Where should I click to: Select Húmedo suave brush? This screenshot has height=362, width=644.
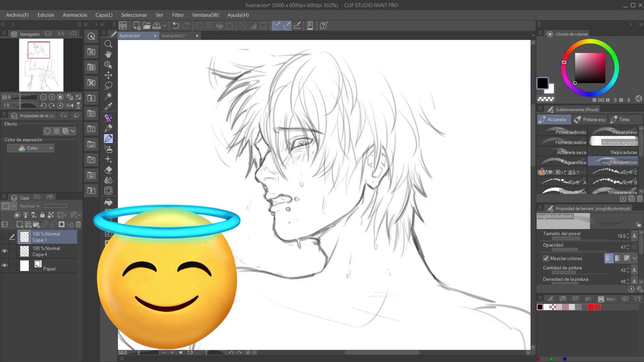pyautogui.click(x=562, y=141)
